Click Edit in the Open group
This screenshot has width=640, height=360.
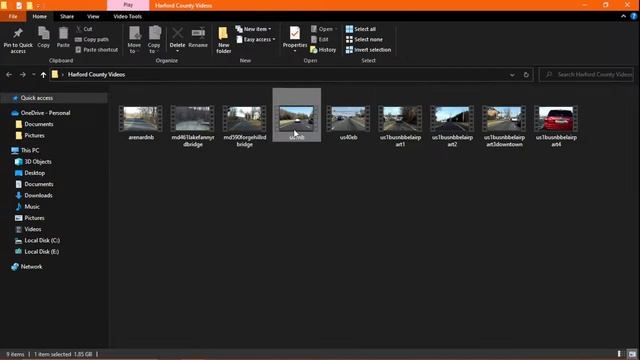(320, 40)
